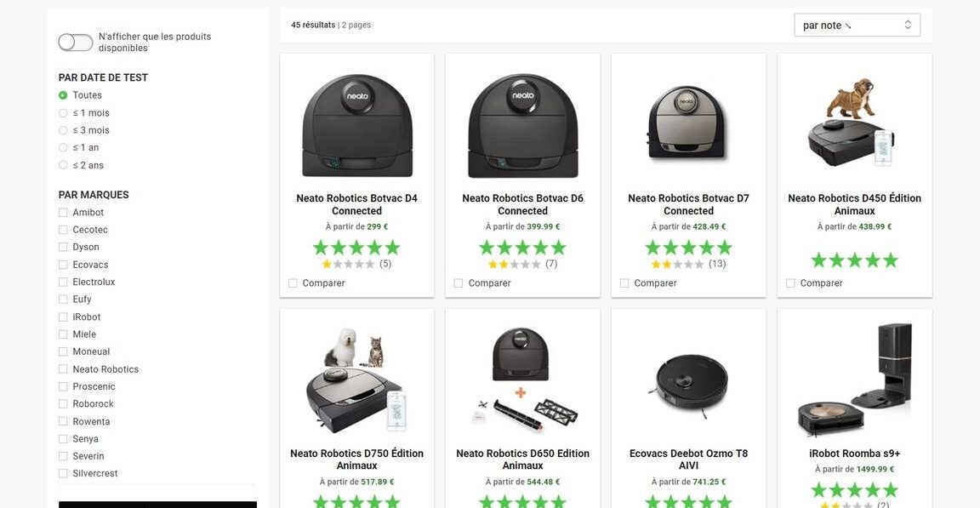
Task: Open the Neato Botvac D4 Connected product image
Action: click(357, 126)
